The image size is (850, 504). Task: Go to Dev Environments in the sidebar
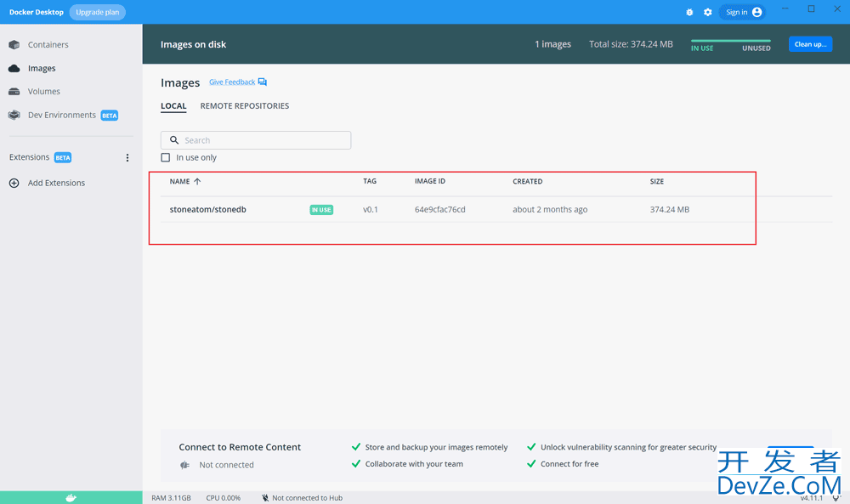pyautogui.click(x=62, y=115)
